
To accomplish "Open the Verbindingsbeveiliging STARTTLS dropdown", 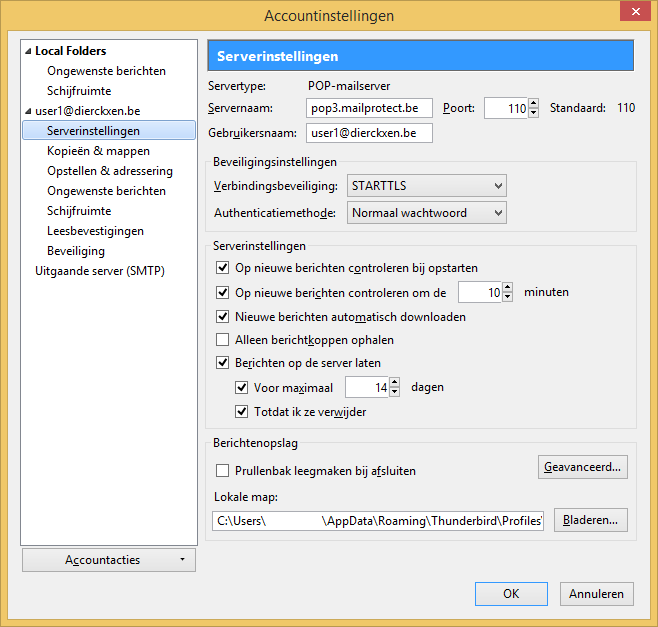I will click(x=427, y=185).
